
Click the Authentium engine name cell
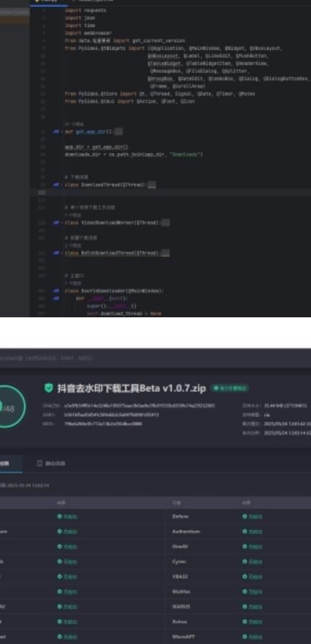pyautogui.click(x=186, y=532)
